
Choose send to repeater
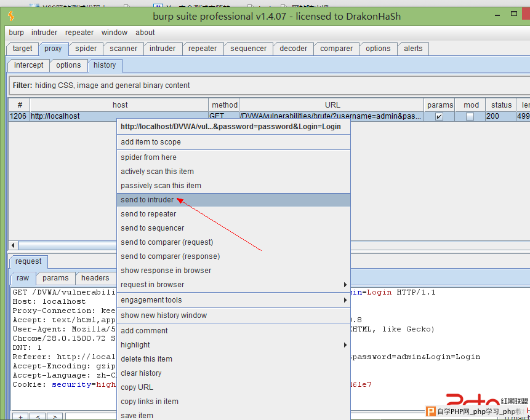click(x=233, y=214)
